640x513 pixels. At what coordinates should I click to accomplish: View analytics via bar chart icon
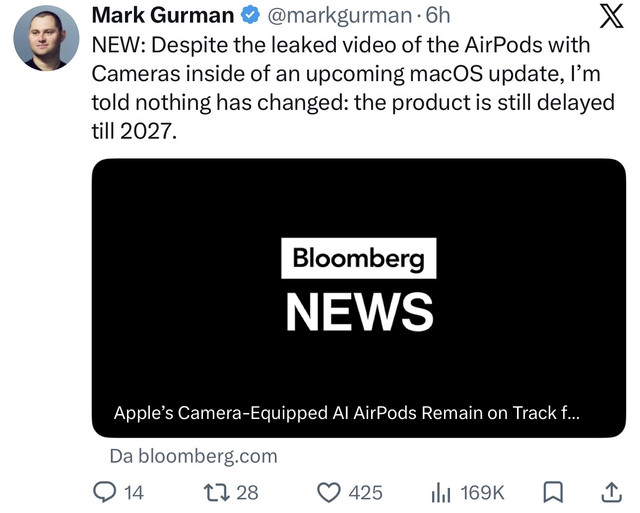441,492
